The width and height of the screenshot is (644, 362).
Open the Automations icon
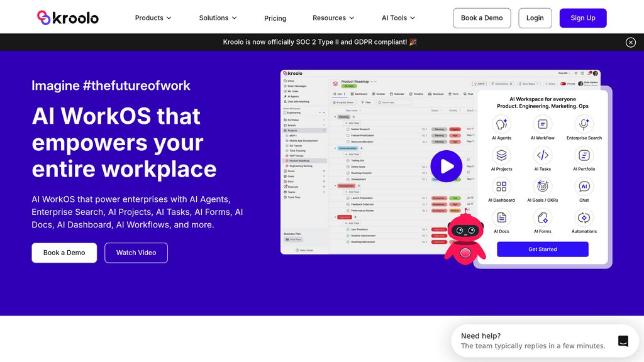584,217
